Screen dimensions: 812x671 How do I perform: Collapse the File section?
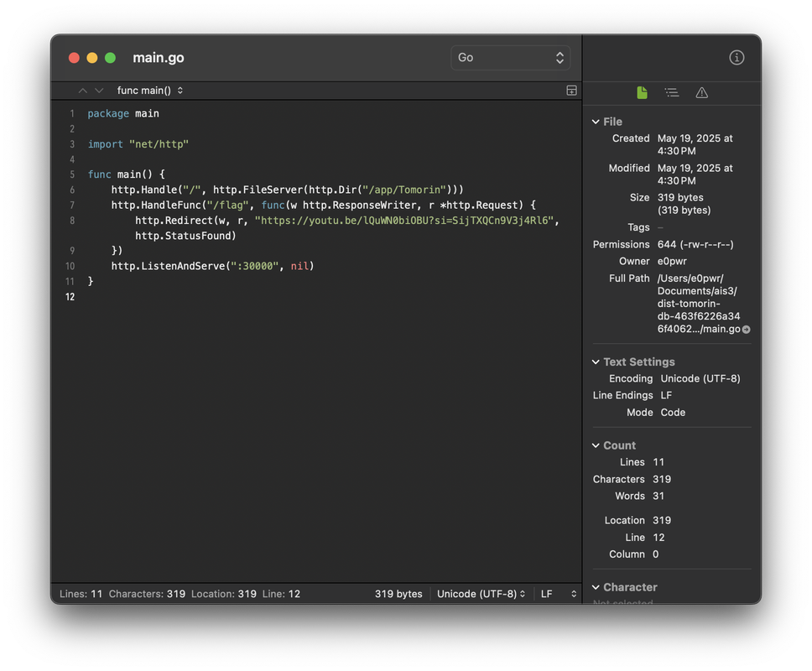point(596,122)
